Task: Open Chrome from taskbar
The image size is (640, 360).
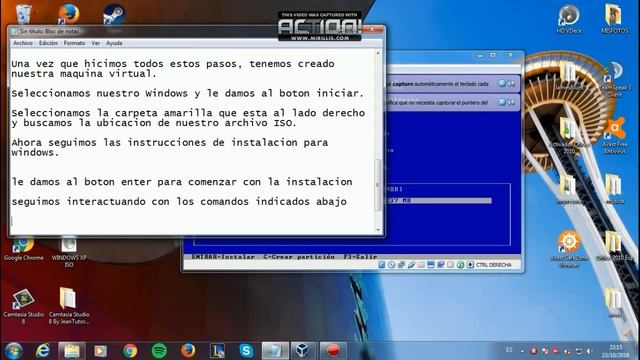Action: [130, 351]
